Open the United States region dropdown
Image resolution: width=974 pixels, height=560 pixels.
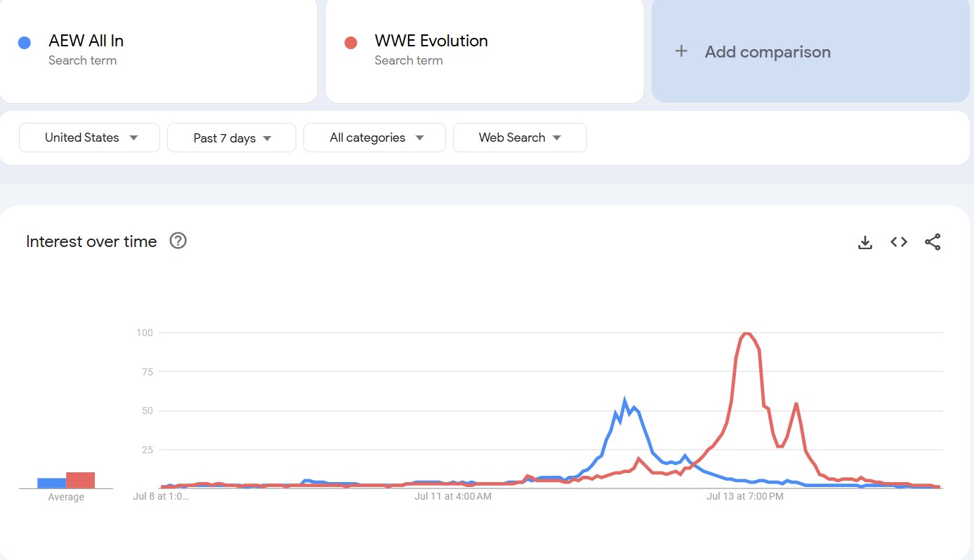click(90, 138)
